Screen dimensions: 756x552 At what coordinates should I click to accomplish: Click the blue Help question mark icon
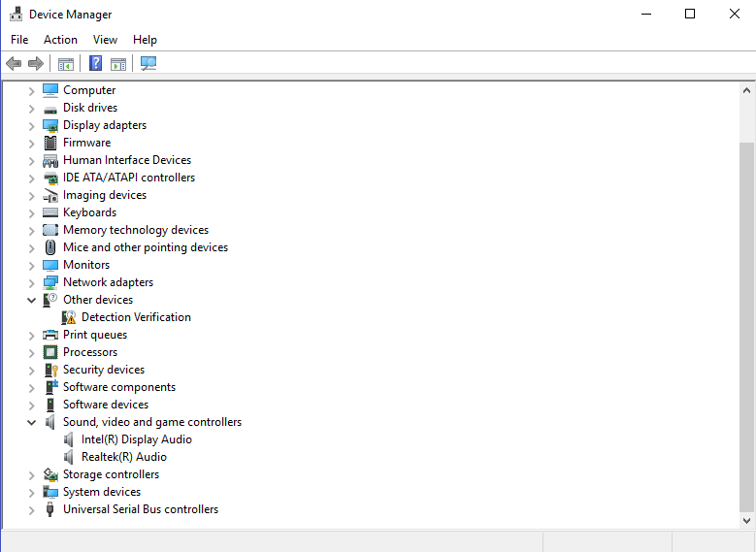pos(95,64)
